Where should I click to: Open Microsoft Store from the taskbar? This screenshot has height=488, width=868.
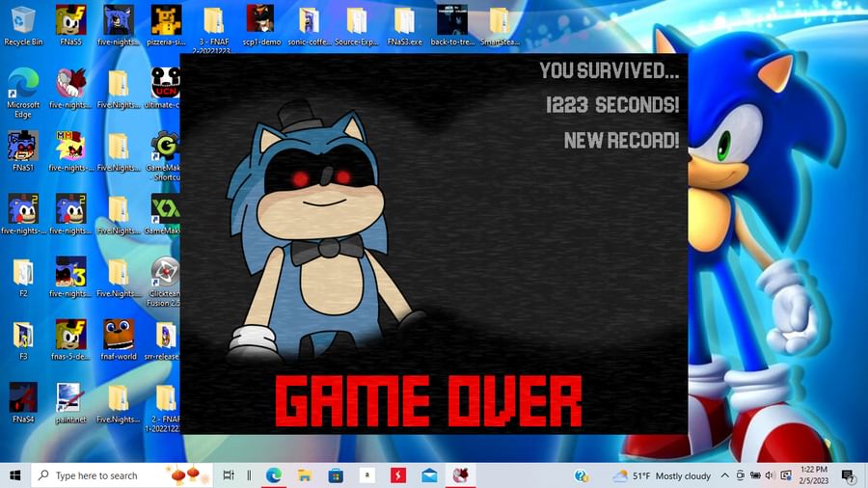pos(336,475)
